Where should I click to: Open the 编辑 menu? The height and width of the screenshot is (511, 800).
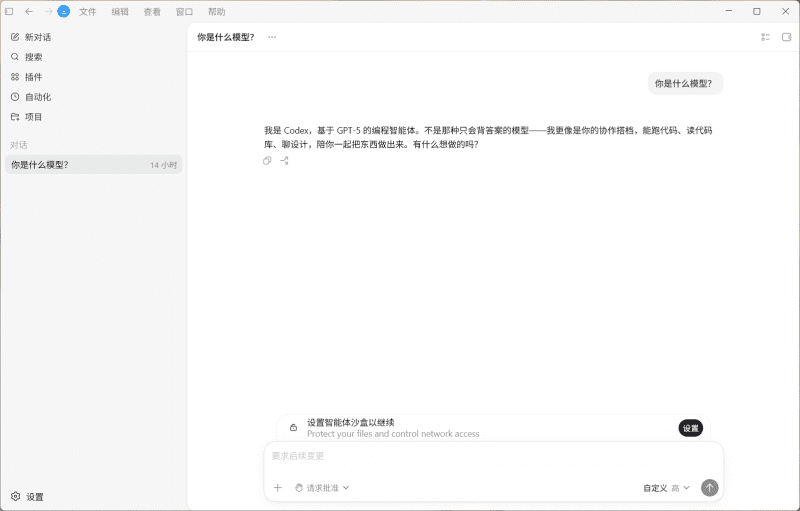coord(120,12)
